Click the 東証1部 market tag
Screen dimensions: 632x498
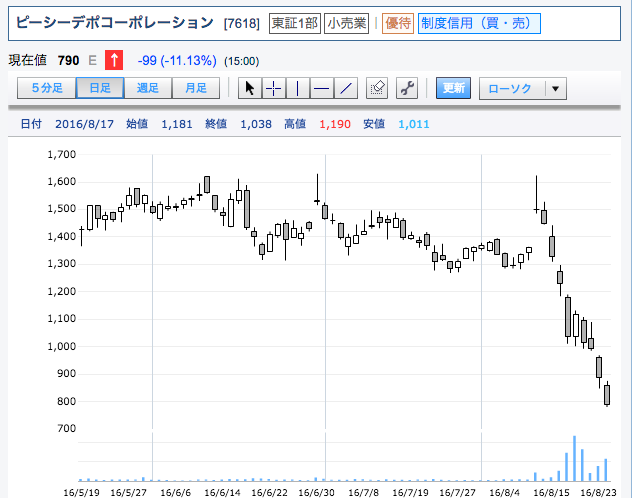pyautogui.click(x=295, y=23)
